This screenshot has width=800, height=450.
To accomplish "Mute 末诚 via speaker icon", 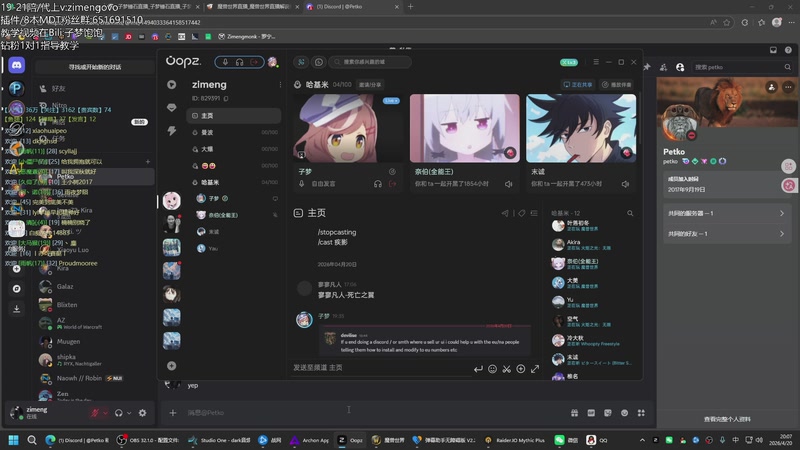I will coord(626,184).
